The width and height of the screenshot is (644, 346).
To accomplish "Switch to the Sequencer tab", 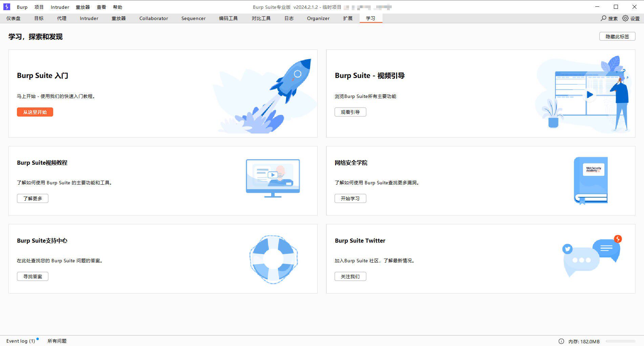I will click(193, 18).
